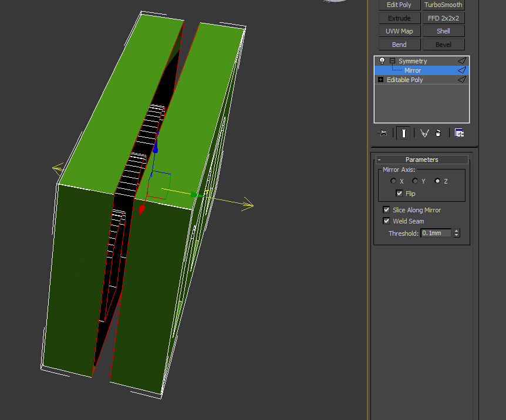Add the Bend modifier
This screenshot has height=420, width=506.
(399, 45)
